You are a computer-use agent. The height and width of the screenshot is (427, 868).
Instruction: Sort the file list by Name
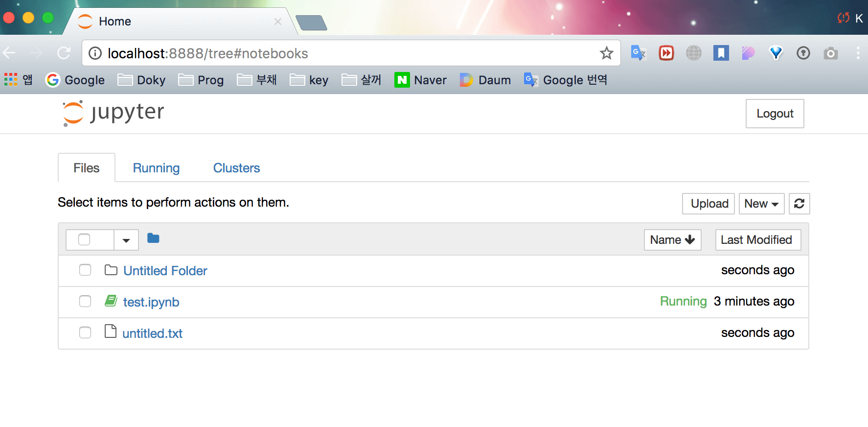(x=672, y=240)
